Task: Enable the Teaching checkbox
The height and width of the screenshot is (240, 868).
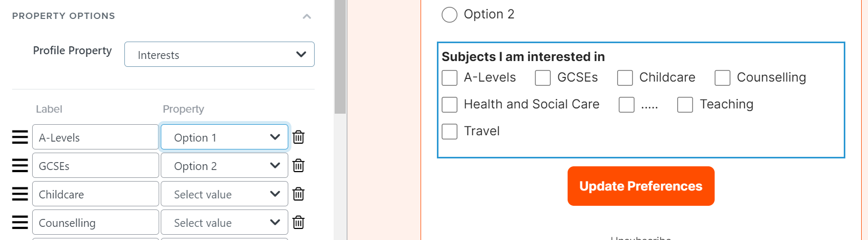Action: (x=685, y=105)
